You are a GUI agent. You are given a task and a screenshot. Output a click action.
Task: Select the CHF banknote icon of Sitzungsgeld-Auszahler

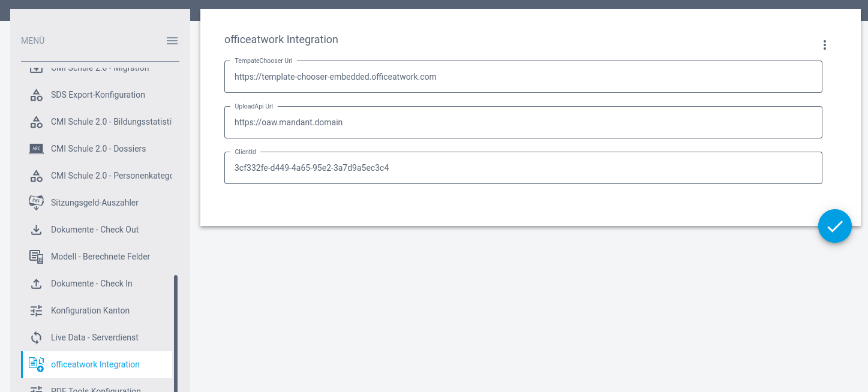click(x=36, y=203)
